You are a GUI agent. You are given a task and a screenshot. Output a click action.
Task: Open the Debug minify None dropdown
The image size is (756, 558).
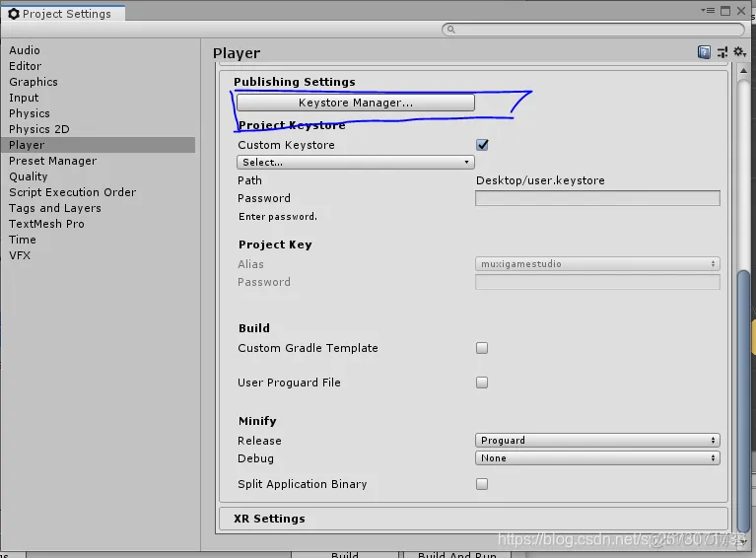click(x=597, y=458)
